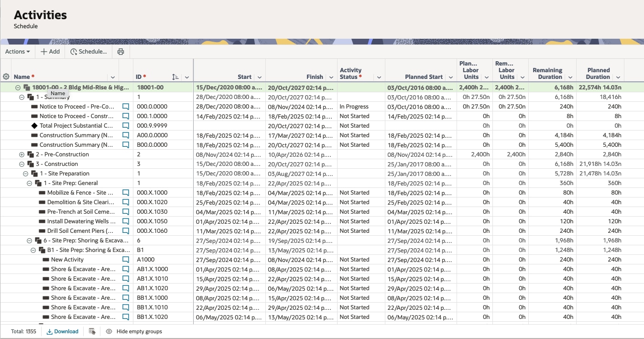This screenshot has height=339, width=644.
Task: Open notes for Total Project Substantial milestone
Action: (x=125, y=125)
